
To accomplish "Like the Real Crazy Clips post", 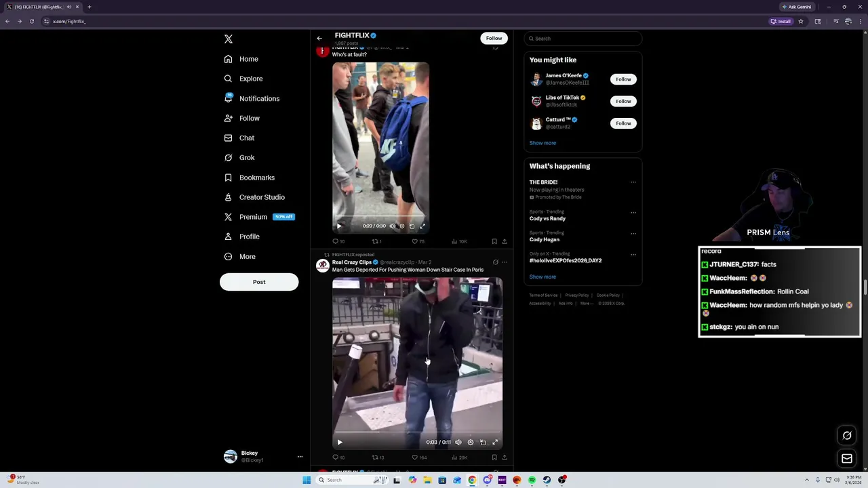I will (419, 457).
